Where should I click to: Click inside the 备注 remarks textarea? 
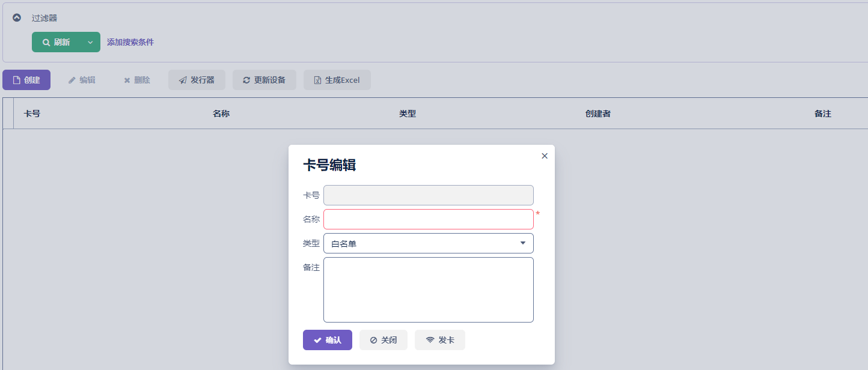(x=428, y=290)
